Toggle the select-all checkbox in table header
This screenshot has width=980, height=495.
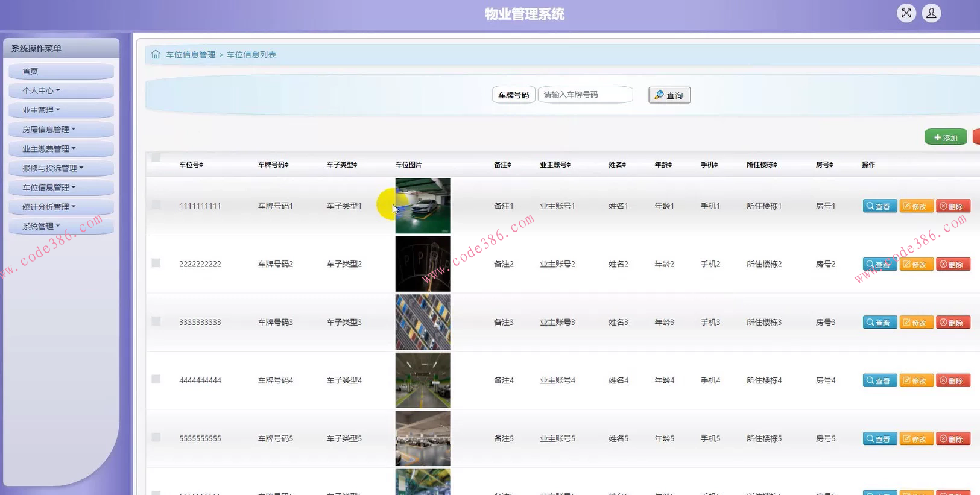point(156,157)
